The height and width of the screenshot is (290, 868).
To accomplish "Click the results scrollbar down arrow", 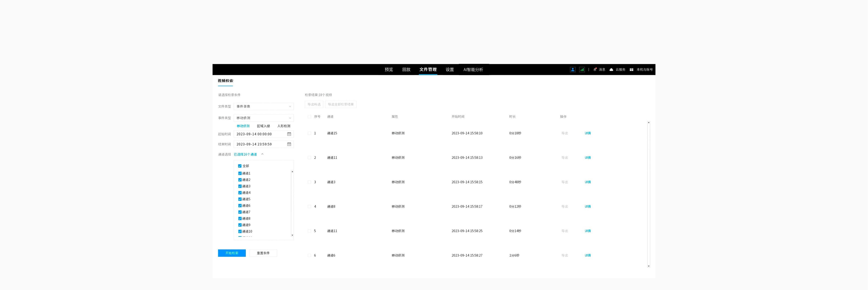I will pyautogui.click(x=649, y=266).
